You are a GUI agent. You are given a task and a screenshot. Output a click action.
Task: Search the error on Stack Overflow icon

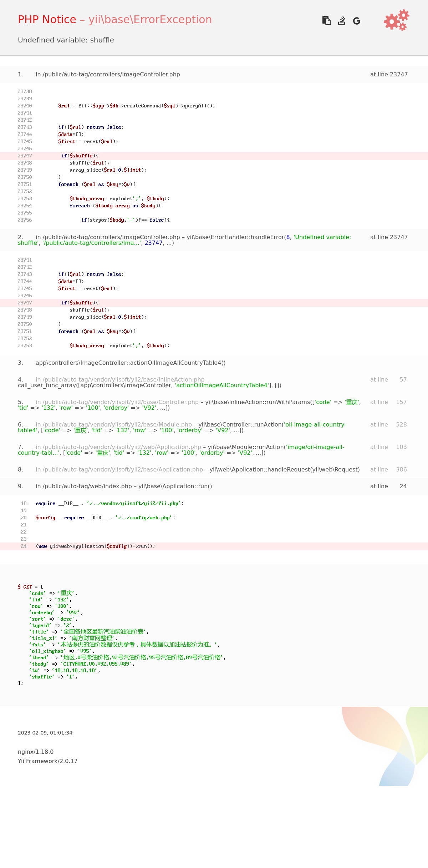point(342,21)
